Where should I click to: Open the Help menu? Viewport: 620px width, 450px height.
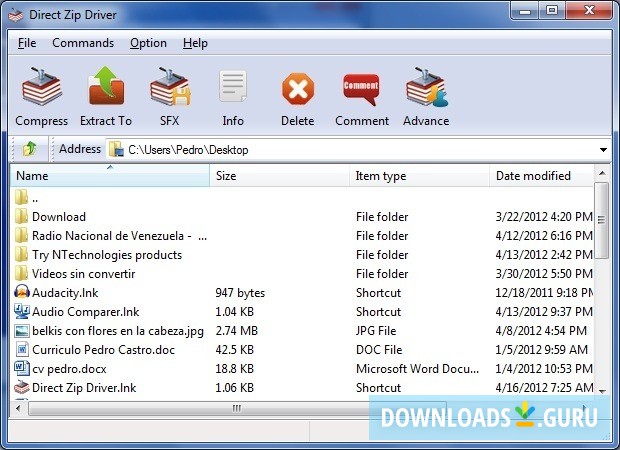pyautogui.click(x=195, y=43)
